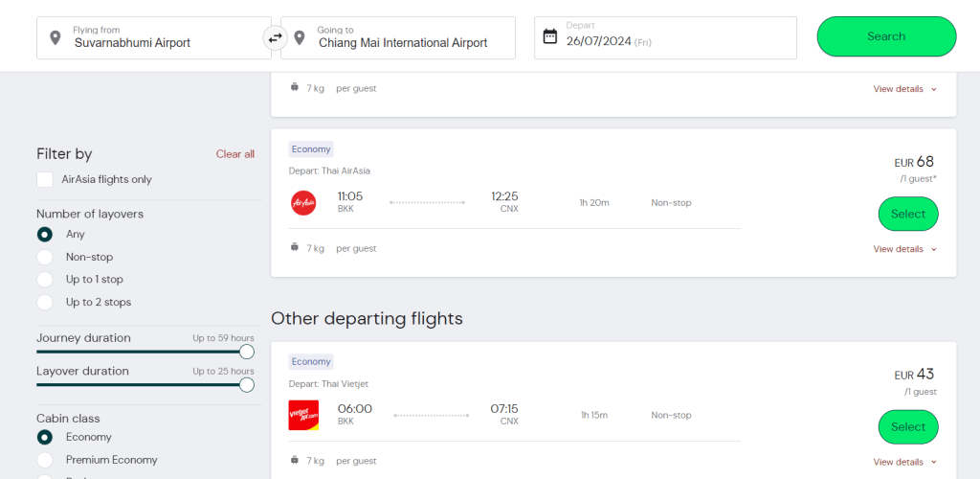Select the Non-stop layover option
This screenshot has width=980, height=479.
pyautogui.click(x=45, y=257)
